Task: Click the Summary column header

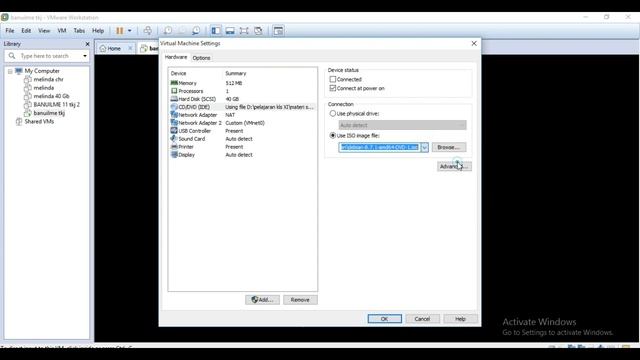Action: [236, 73]
